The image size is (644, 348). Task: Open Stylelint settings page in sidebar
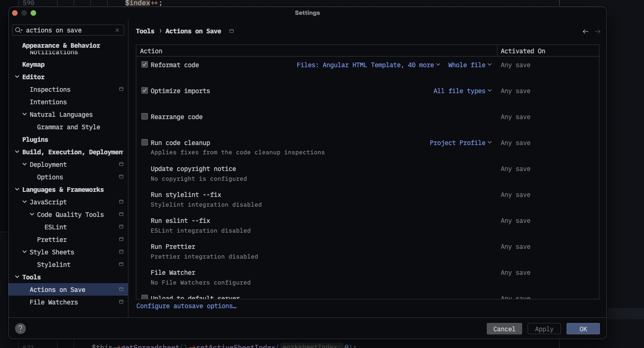[x=54, y=265]
